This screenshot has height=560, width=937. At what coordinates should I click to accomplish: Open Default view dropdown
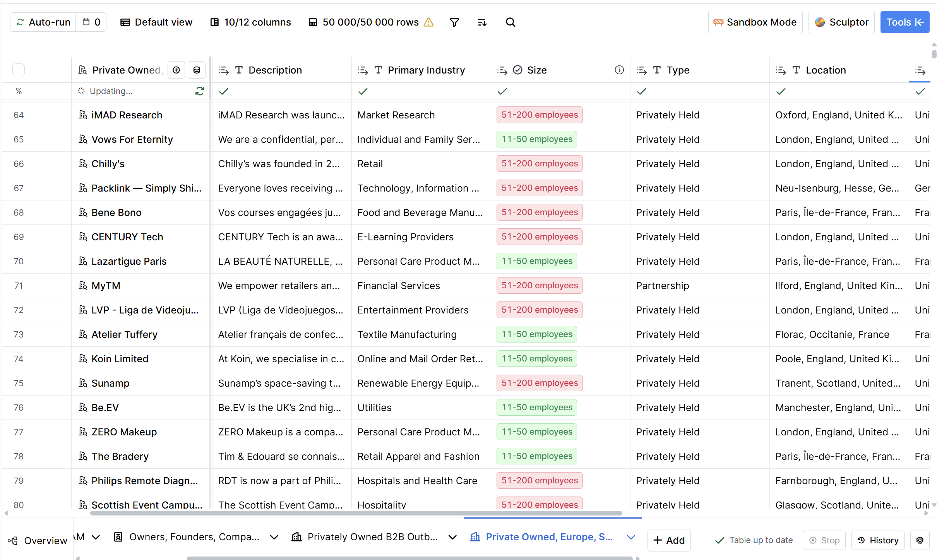(x=156, y=22)
